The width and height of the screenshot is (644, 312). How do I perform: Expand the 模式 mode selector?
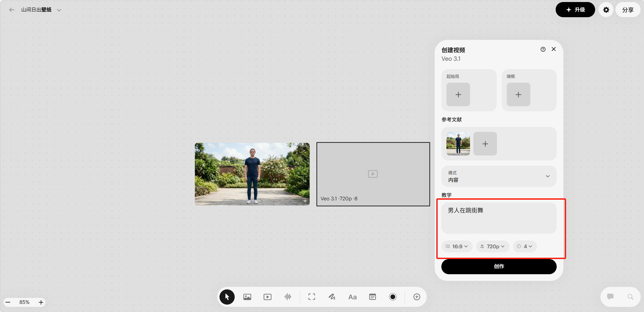pos(499,176)
